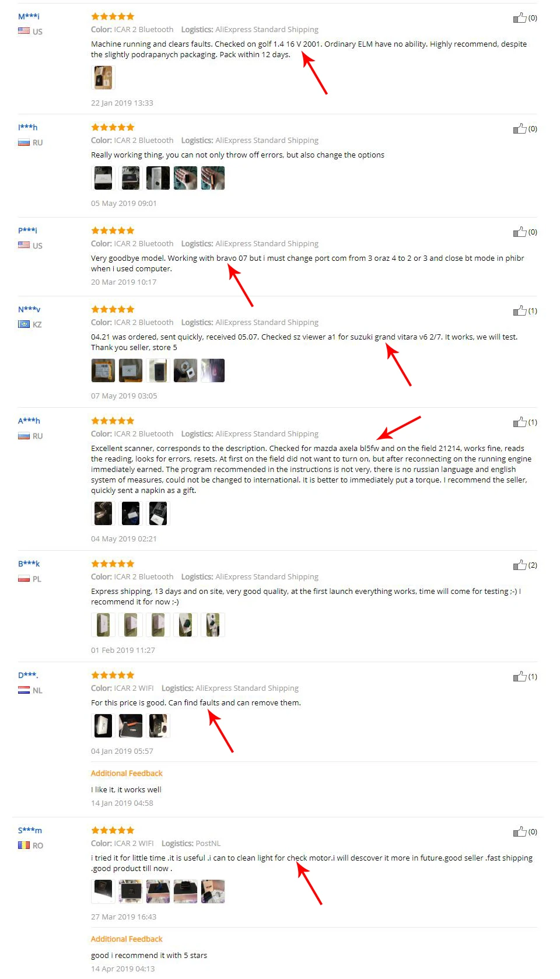The width and height of the screenshot is (560, 979).
Task: Click the thumbs-up on D***. review
Action: 520,677
